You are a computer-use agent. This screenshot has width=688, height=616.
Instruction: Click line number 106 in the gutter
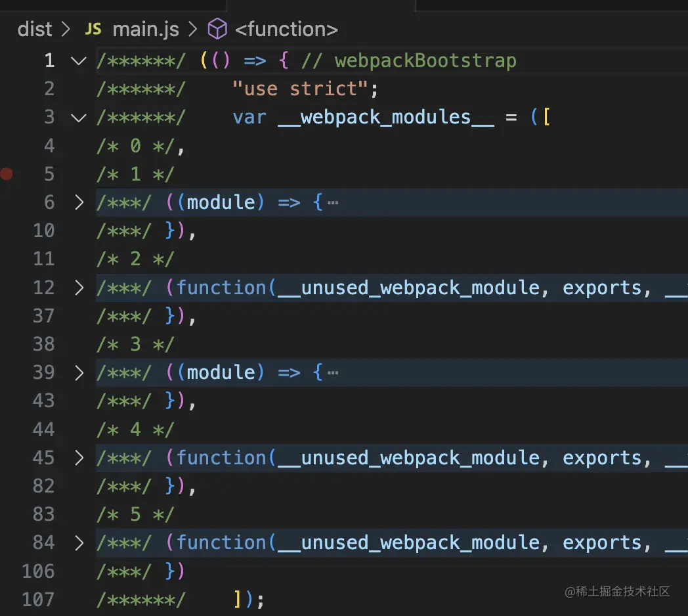point(38,571)
